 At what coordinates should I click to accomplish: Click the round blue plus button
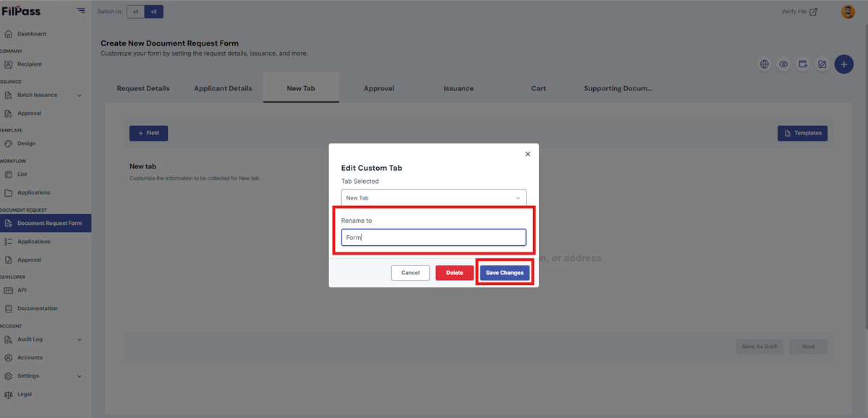(843, 64)
